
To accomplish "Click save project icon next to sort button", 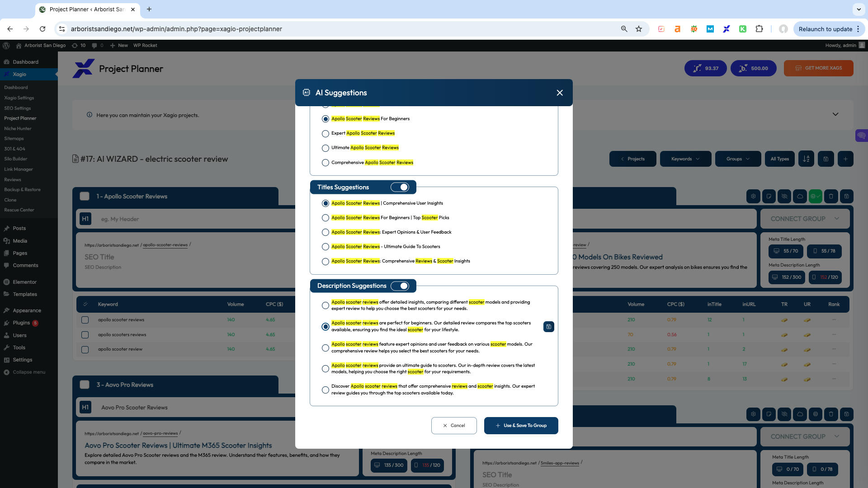I will coord(826,159).
